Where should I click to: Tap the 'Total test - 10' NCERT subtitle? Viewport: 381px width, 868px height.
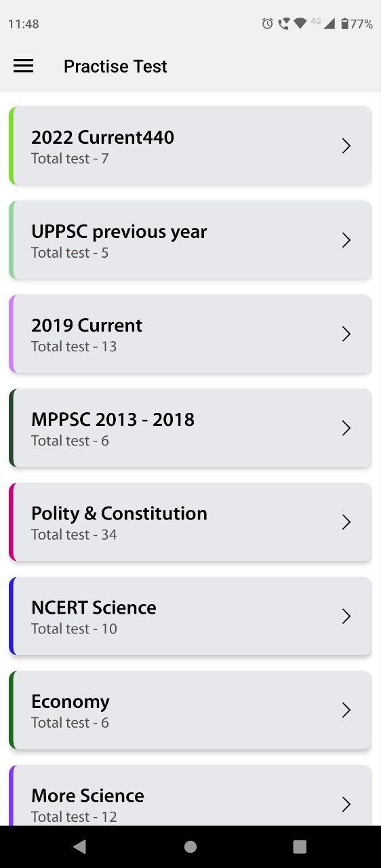point(74,629)
